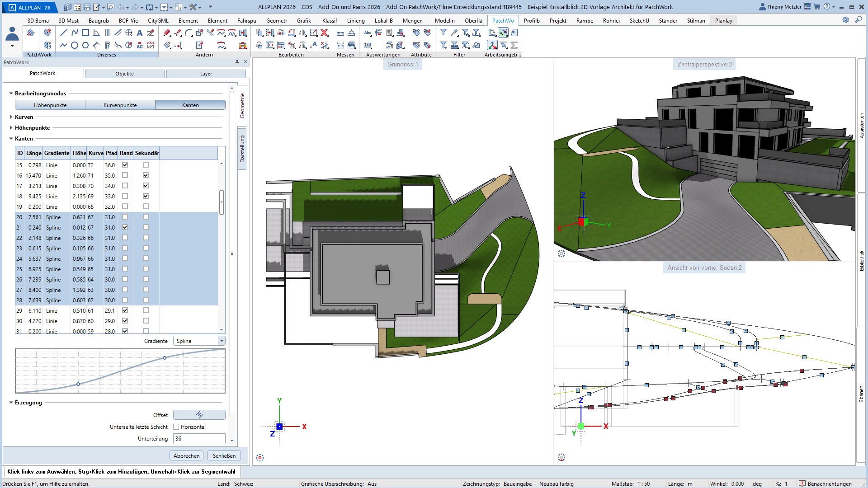868x488 pixels.
Task: Toggle the Rand checkbox for edge 21
Action: tap(125, 227)
